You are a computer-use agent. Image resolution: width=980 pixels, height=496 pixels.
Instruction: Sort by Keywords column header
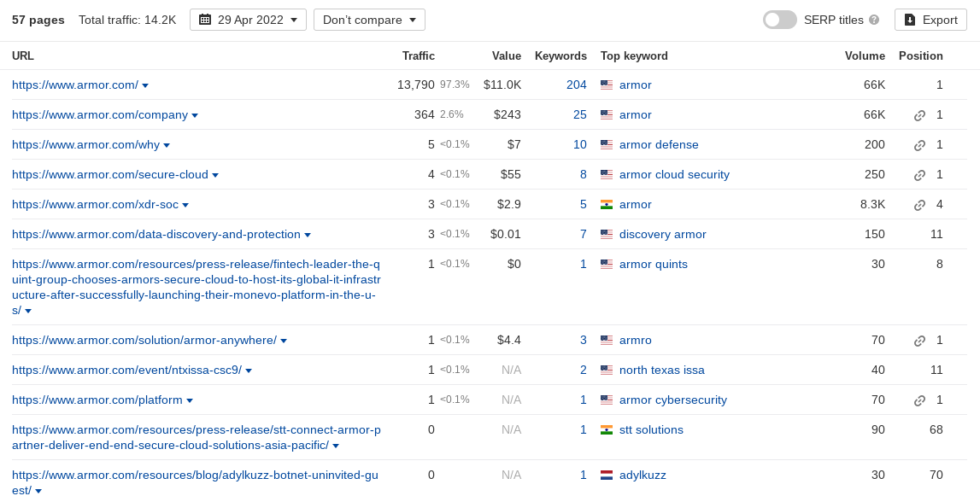[560, 56]
